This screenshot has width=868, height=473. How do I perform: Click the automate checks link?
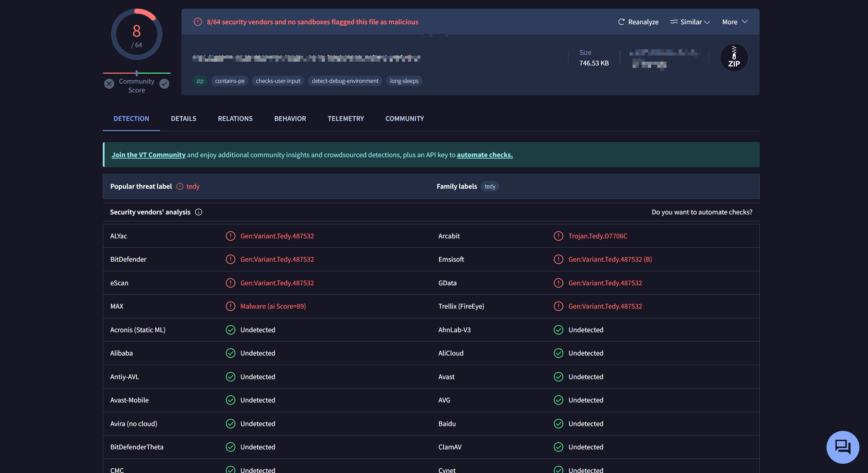tap(485, 155)
